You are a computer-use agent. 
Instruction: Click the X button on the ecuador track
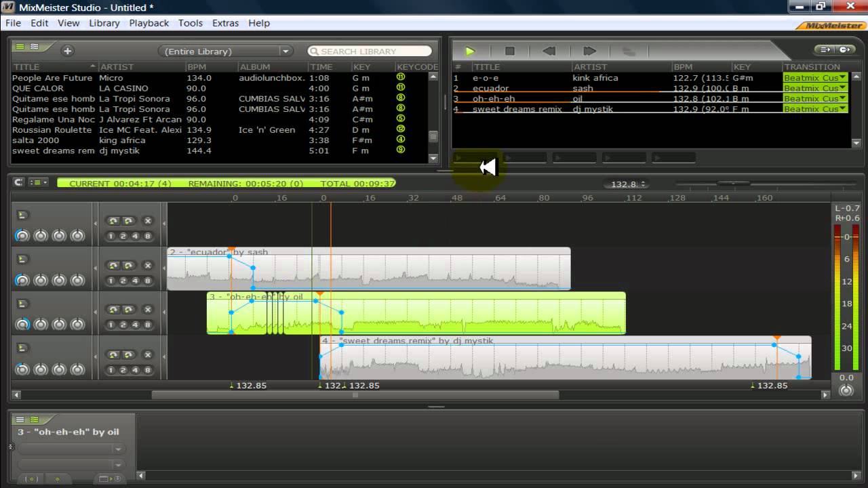148,266
